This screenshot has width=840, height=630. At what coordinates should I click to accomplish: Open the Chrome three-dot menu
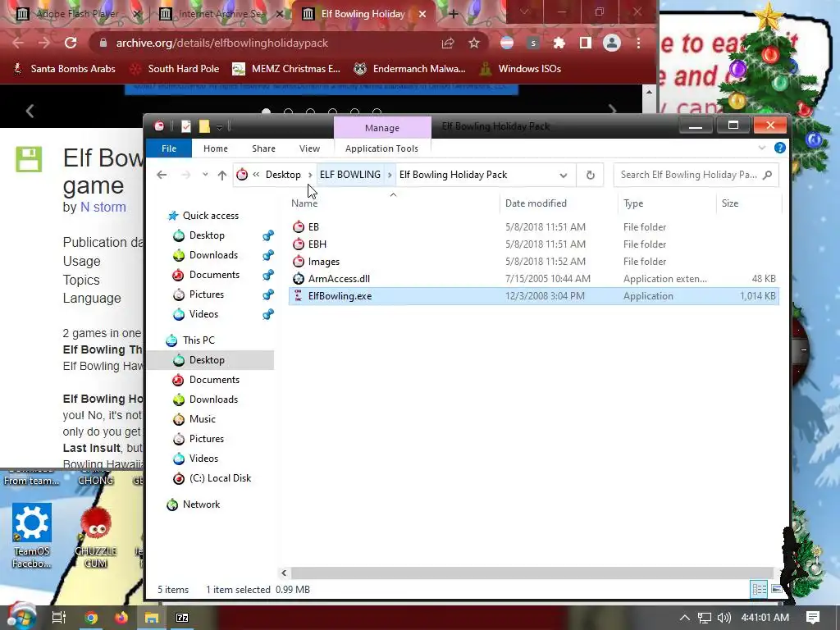click(638, 43)
